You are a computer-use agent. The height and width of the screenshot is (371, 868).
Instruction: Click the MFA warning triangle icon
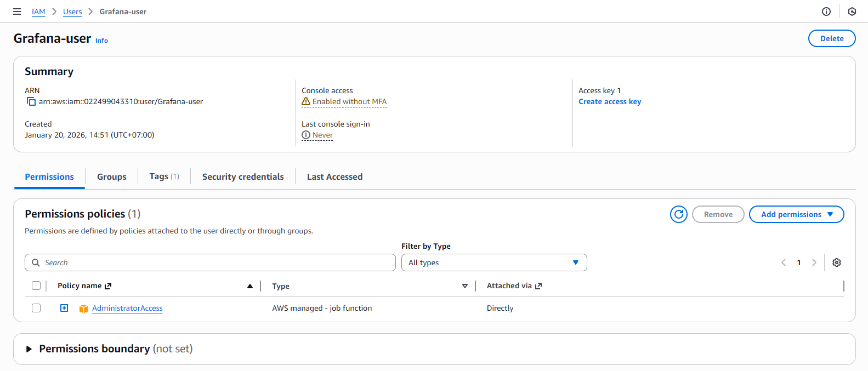[x=306, y=101]
